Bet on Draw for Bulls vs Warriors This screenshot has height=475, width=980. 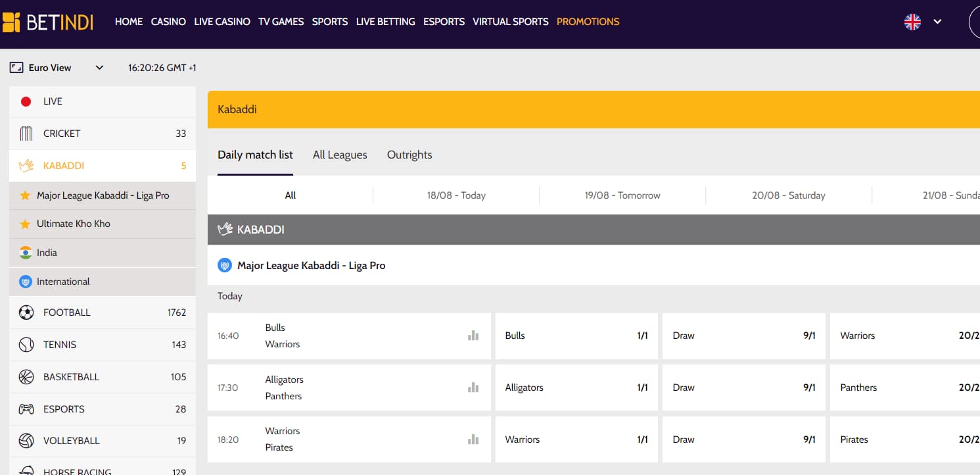point(744,336)
